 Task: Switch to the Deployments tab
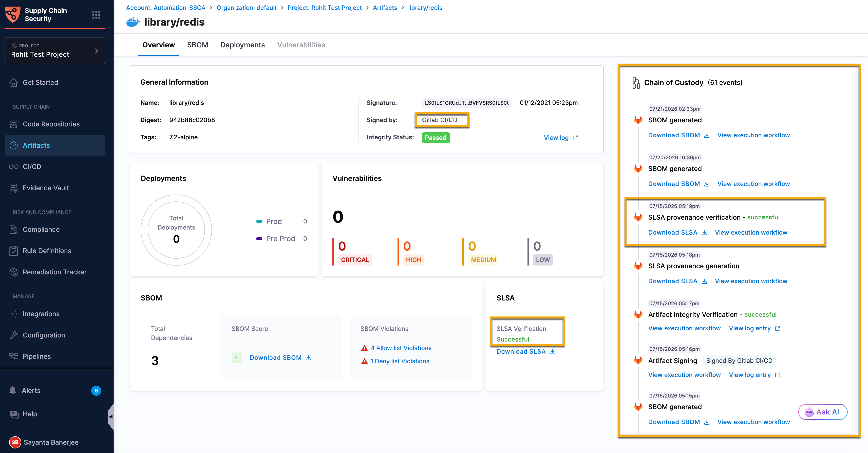[x=242, y=45]
